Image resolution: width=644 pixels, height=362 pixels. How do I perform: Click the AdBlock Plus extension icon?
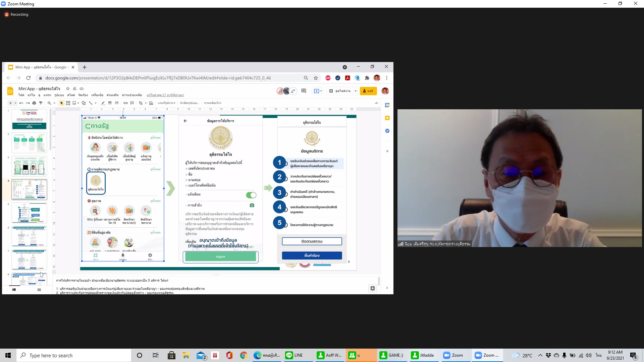[328, 78]
